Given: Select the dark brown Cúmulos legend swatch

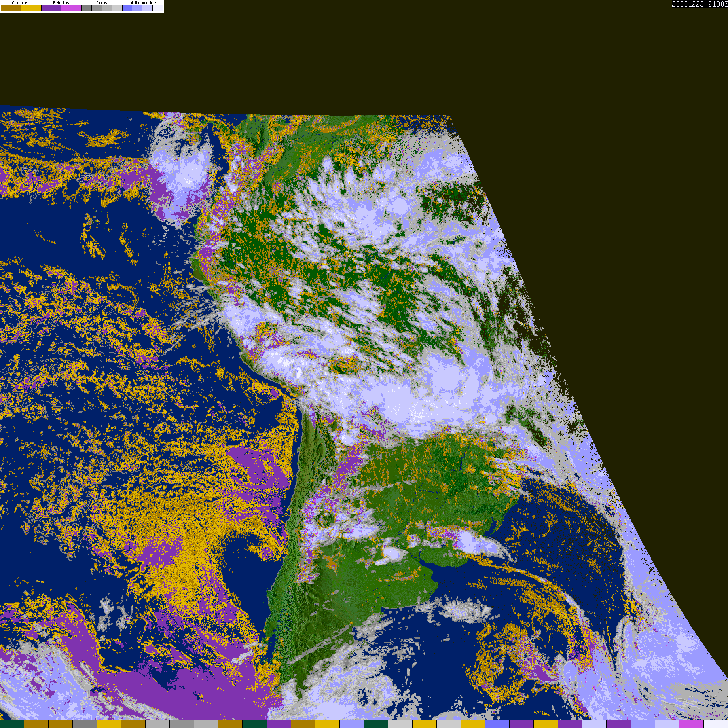Looking at the screenshot, I should (x=11, y=8).
